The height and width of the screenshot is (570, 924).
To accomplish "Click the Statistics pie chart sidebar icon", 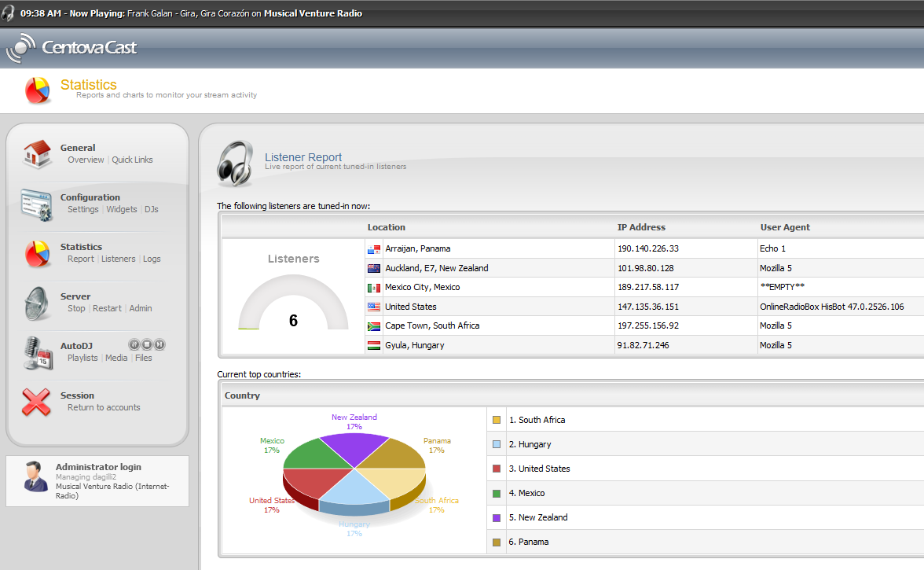I will tap(37, 253).
